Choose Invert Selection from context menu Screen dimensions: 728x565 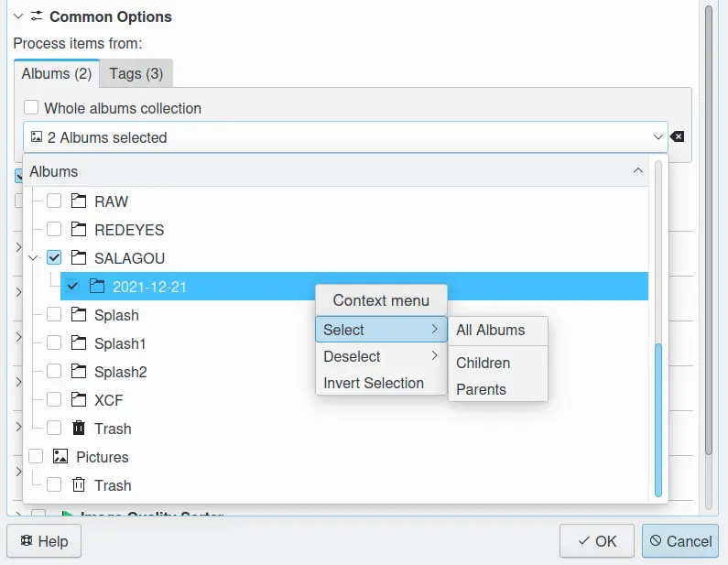[374, 383]
